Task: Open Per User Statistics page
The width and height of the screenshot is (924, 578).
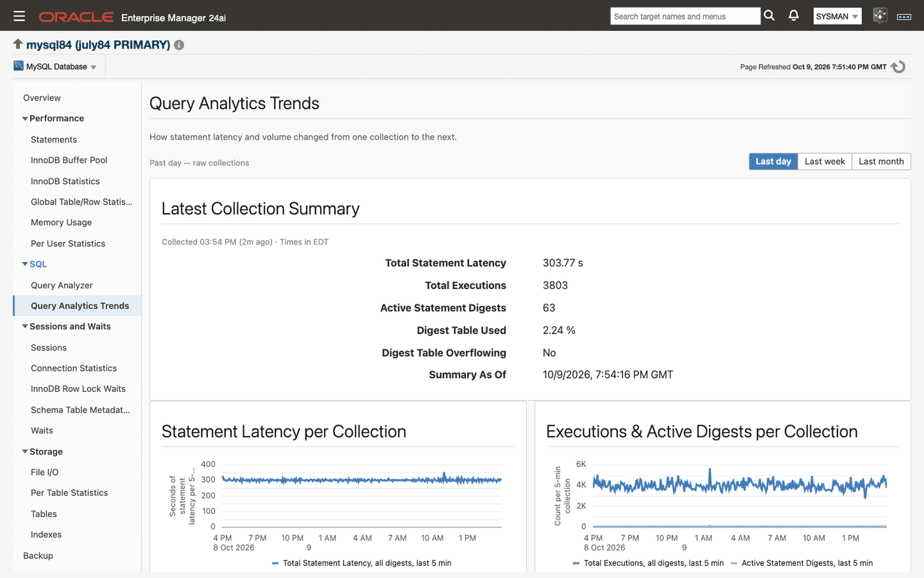Action: pos(68,243)
